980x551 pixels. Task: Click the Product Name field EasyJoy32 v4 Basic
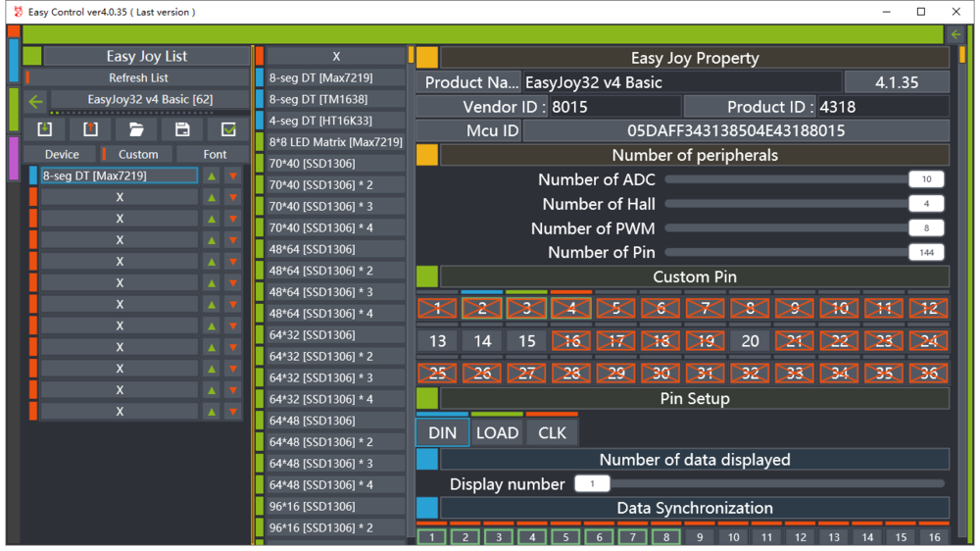[x=682, y=82]
